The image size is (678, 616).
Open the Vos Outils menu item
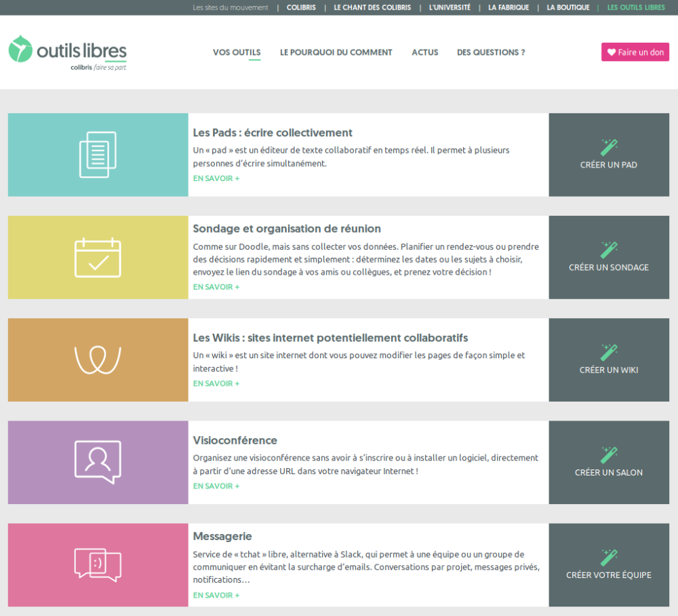237,52
